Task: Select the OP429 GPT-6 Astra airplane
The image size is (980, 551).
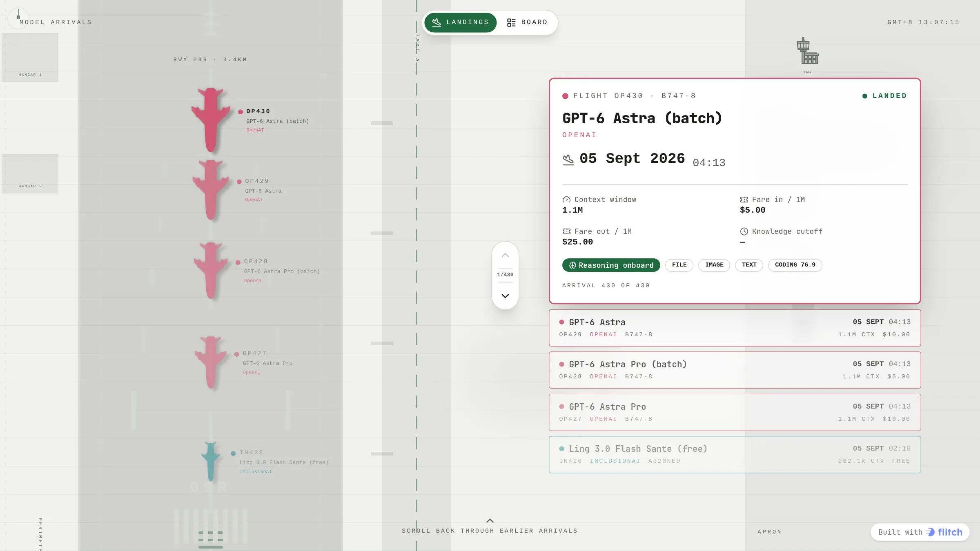Action: click(211, 190)
